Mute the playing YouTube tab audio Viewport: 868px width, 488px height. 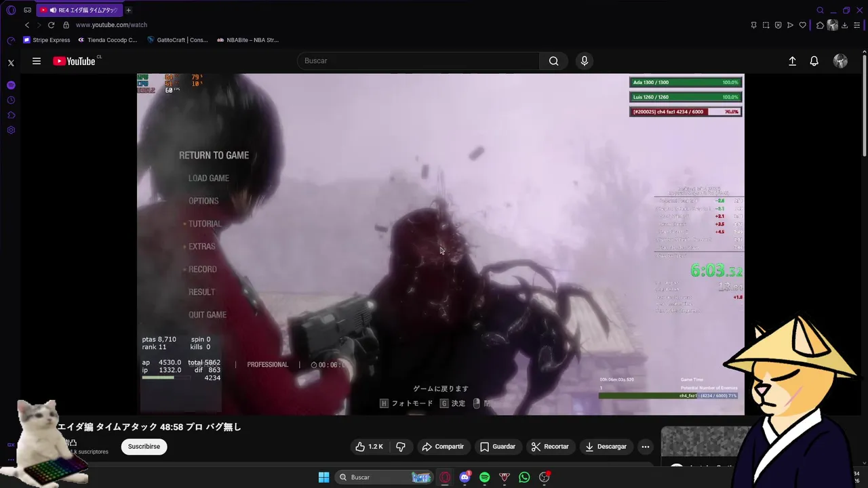click(53, 10)
